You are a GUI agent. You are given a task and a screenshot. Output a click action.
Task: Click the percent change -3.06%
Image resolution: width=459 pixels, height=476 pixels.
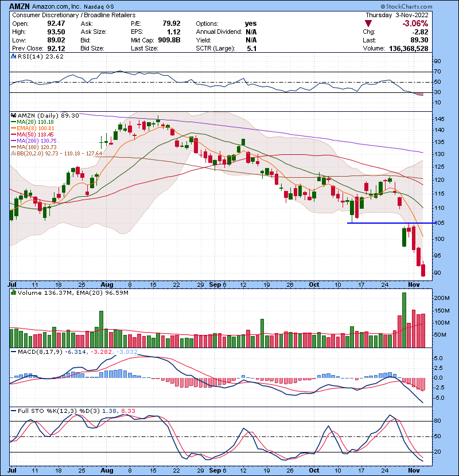point(415,24)
